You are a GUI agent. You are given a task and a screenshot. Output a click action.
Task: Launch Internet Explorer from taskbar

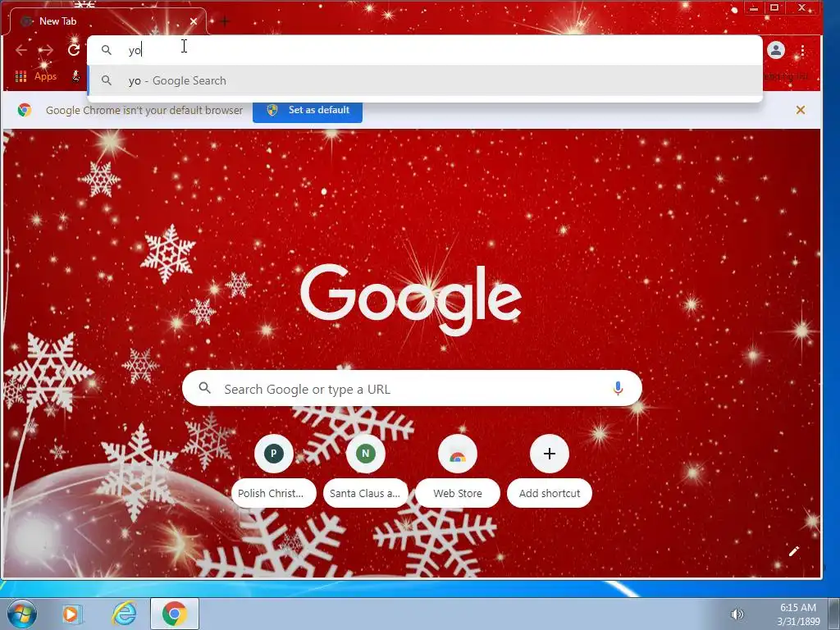point(125,614)
